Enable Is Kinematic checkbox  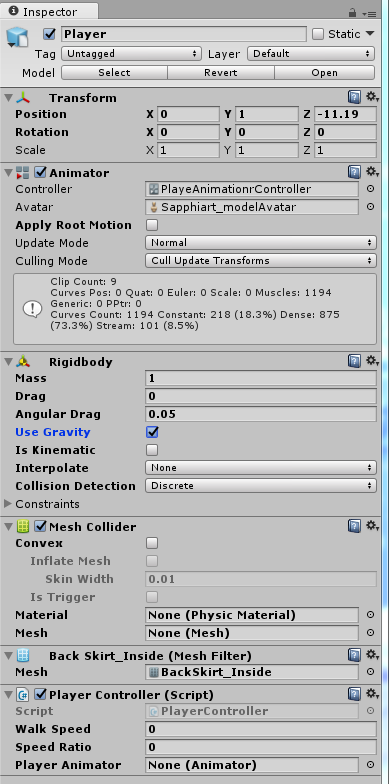coord(152,450)
